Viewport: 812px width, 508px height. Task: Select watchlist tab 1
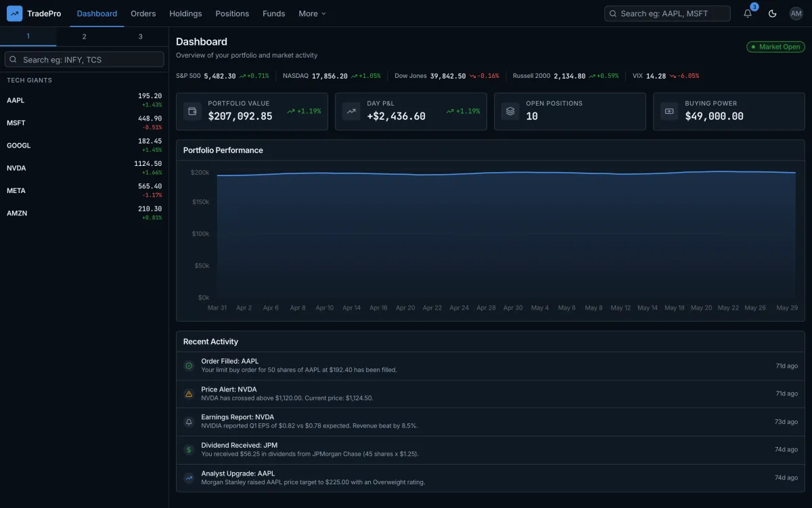[28, 37]
